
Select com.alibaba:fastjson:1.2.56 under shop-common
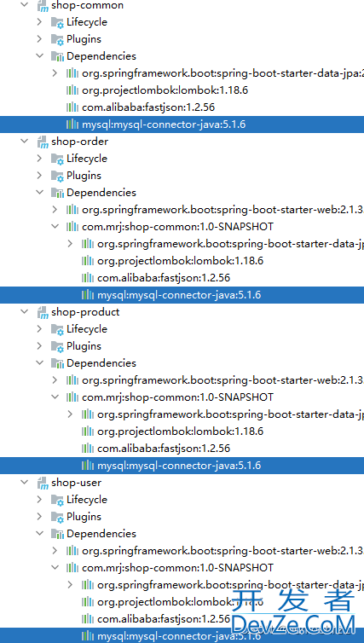pyautogui.click(x=148, y=107)
